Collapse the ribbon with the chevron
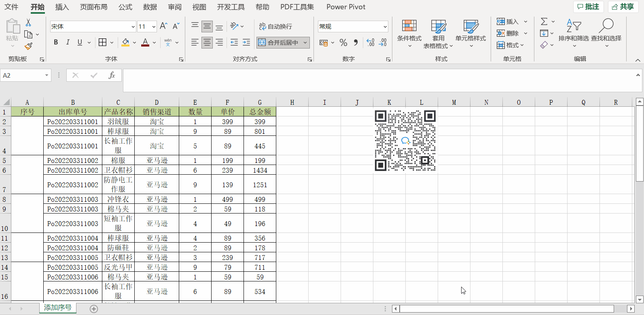The width and height of the screenshot is (644, 315). (638, 60)
